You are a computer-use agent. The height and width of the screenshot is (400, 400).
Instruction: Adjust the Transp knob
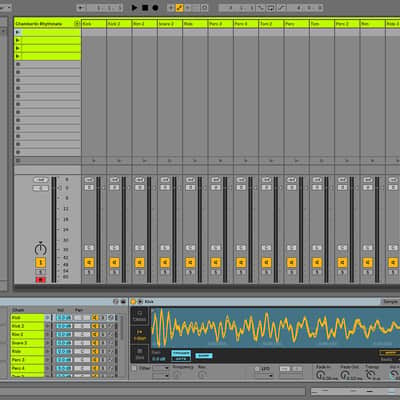tap(370, 375)
